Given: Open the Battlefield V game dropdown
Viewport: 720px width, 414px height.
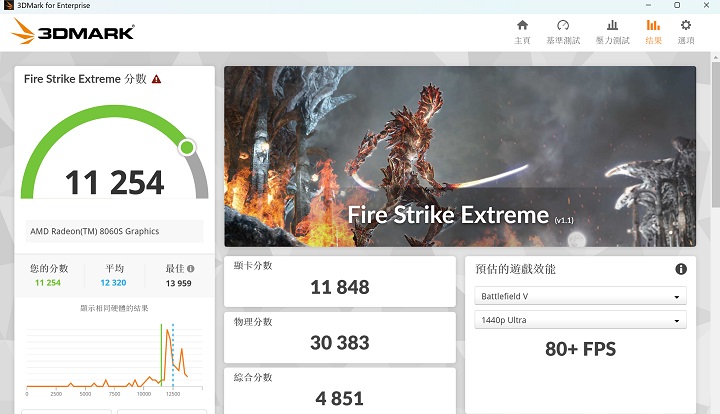Looking at the screenshot, I should pyautogui.click(x=580, y=296).
